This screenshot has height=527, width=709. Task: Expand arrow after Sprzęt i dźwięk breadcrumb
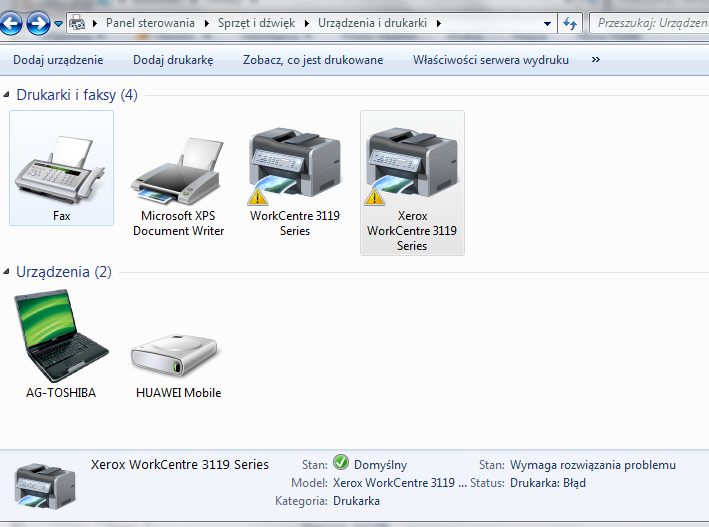pos(307,24)
